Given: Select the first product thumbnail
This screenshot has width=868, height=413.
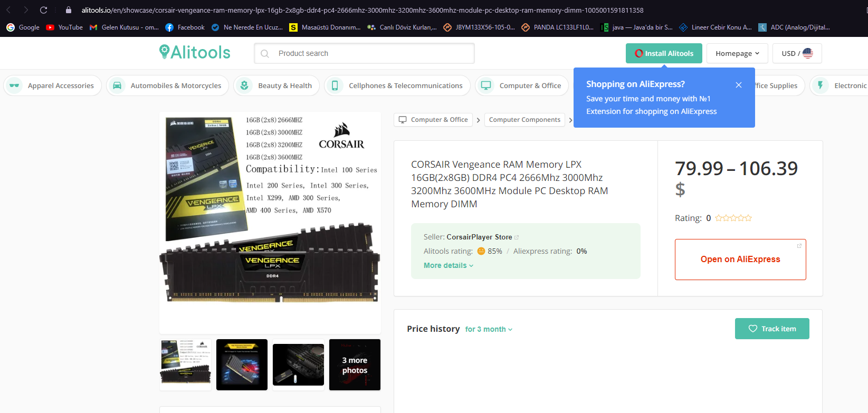Looking at the screenshot, I should 185,364.
